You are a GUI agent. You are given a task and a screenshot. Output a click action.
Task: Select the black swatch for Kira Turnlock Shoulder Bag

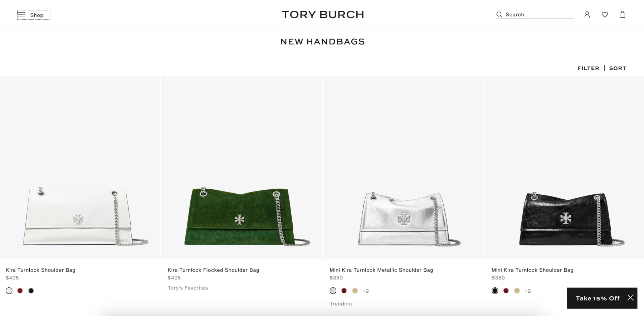click(31, 291)
